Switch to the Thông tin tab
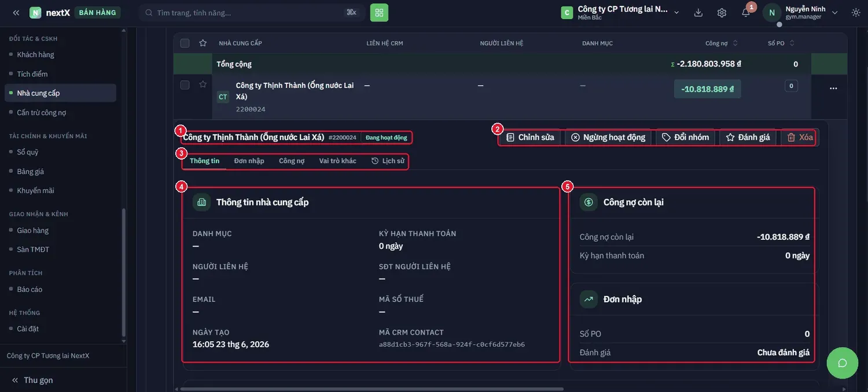868x392 pixels. 204,161
